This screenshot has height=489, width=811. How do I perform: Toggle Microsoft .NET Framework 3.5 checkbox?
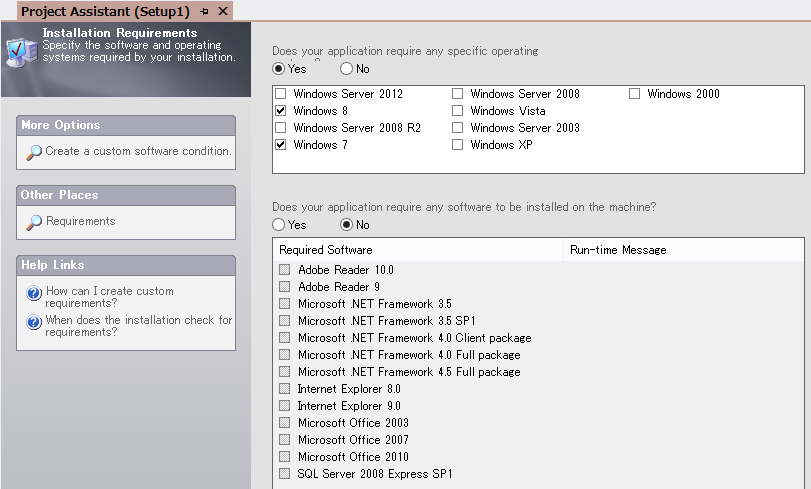[x=284, y=303]
